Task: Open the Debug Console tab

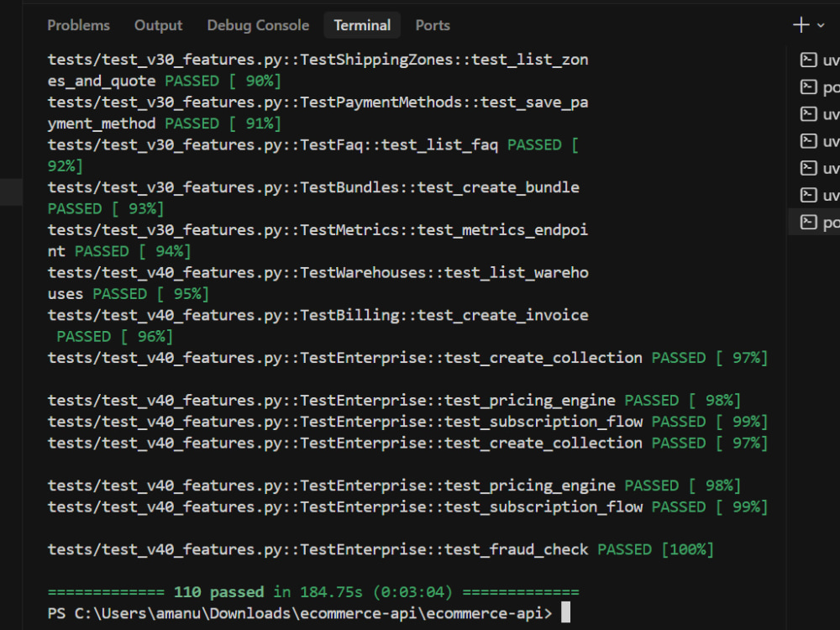Action: pyautogui.click(x=258, y=25)
